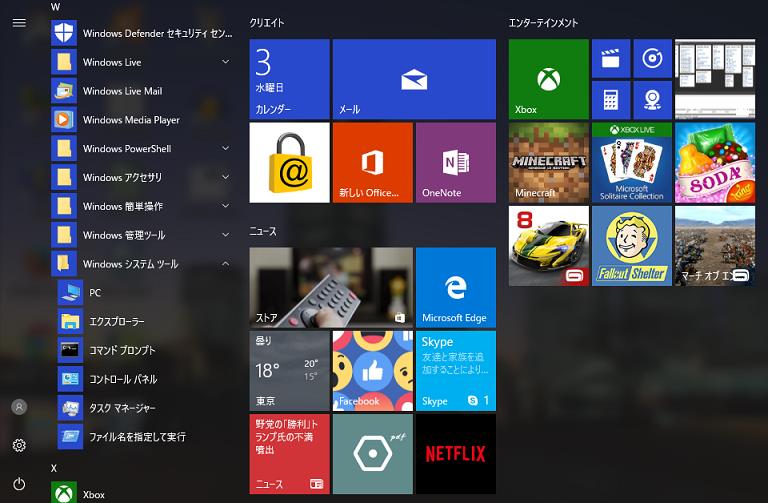
Task: Open the Microsoft Edge tile
Action: [x=456, y=287]
